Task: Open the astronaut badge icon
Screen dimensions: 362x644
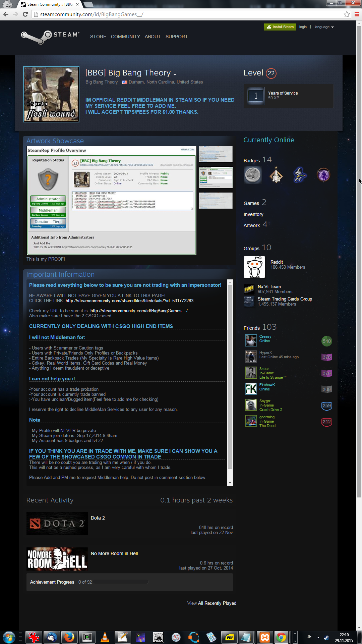Action: 300,175
